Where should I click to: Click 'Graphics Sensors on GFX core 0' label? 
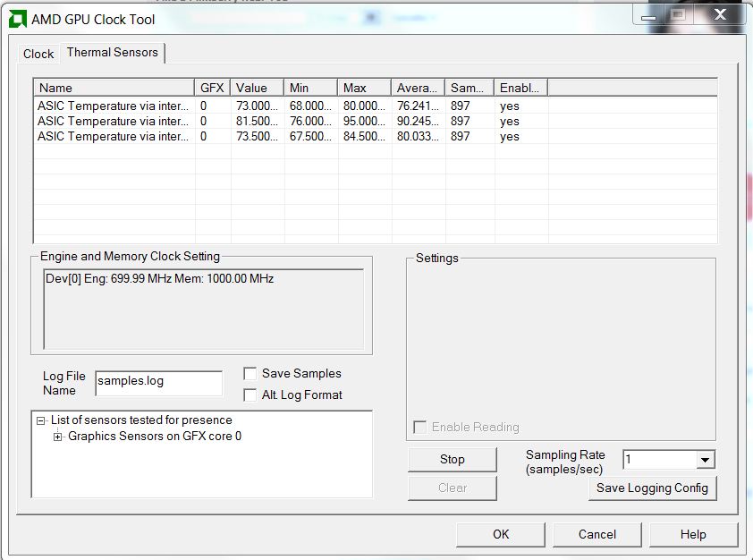point(155,437)
